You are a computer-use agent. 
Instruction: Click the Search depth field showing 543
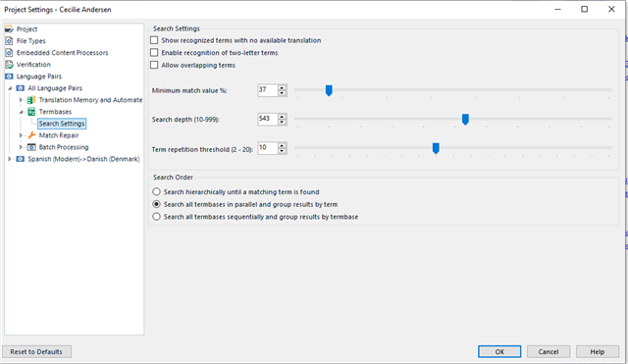[x=268, y=119]
